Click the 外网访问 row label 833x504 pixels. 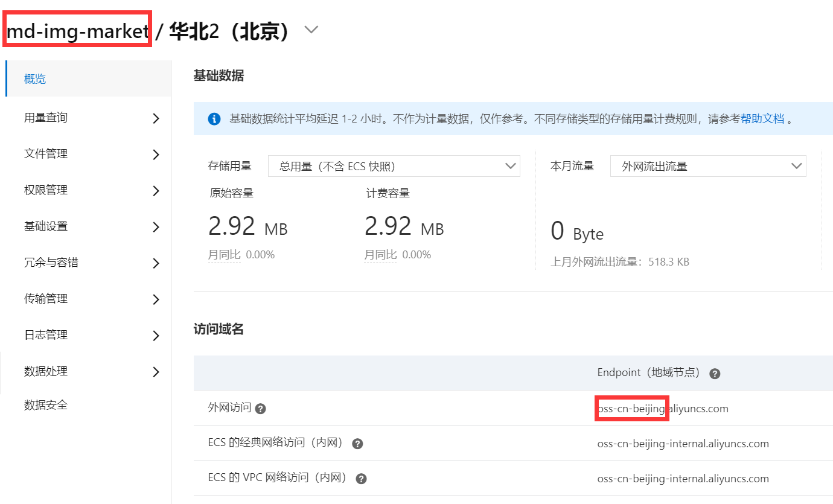(229, 408)
